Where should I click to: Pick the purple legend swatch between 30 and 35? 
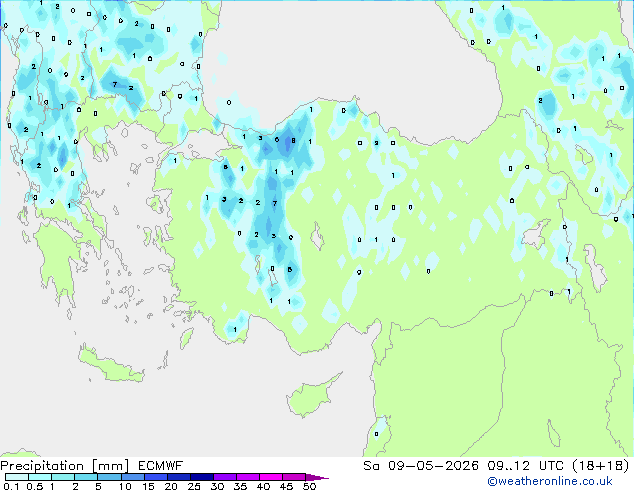click(225, 477)
